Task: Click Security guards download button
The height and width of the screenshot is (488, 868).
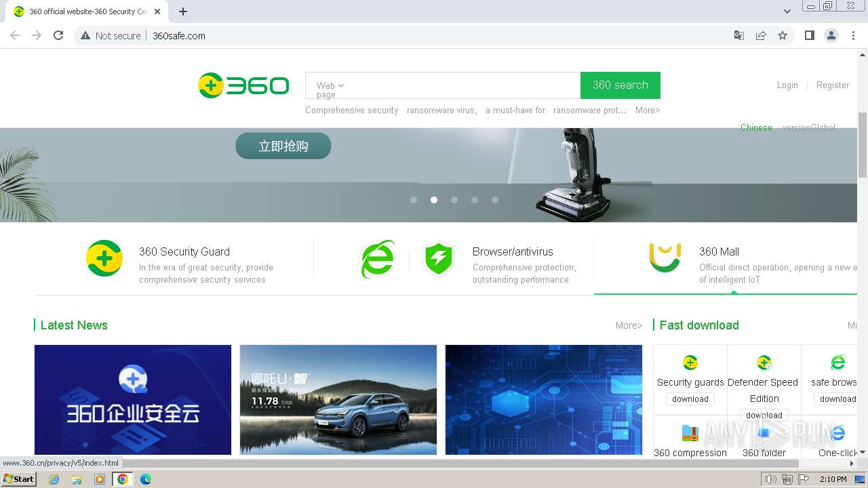Action: [x=690, y=399]
